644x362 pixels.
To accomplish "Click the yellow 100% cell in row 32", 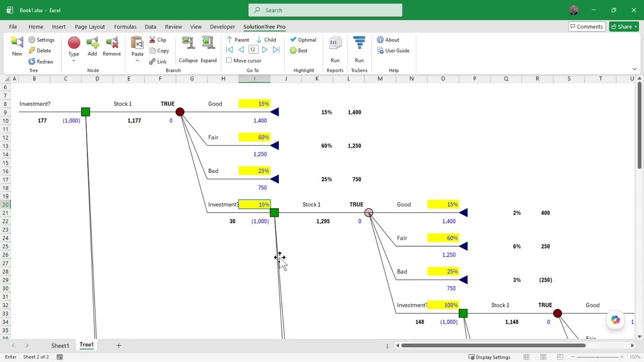I will (x=443, y=305).
